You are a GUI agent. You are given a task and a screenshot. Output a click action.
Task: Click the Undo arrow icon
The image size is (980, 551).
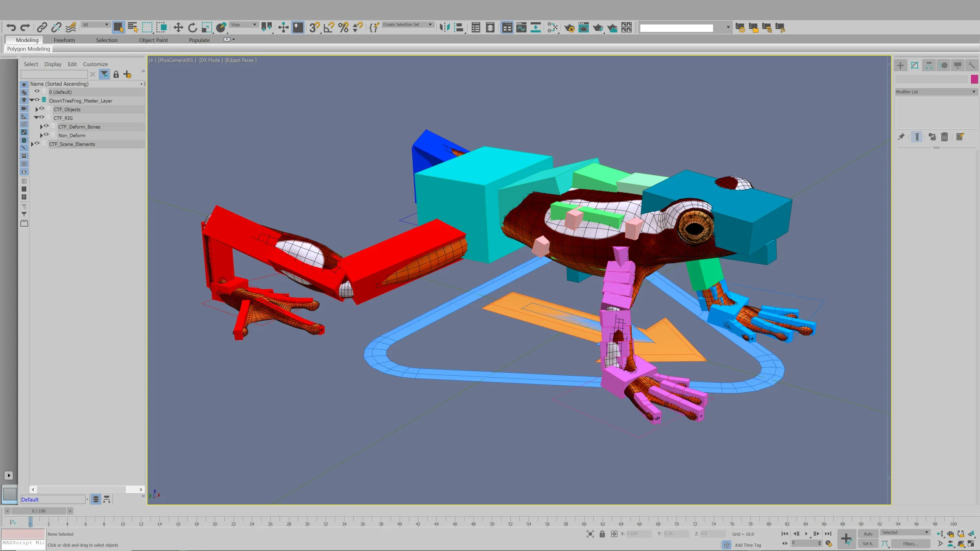[11, 27]
